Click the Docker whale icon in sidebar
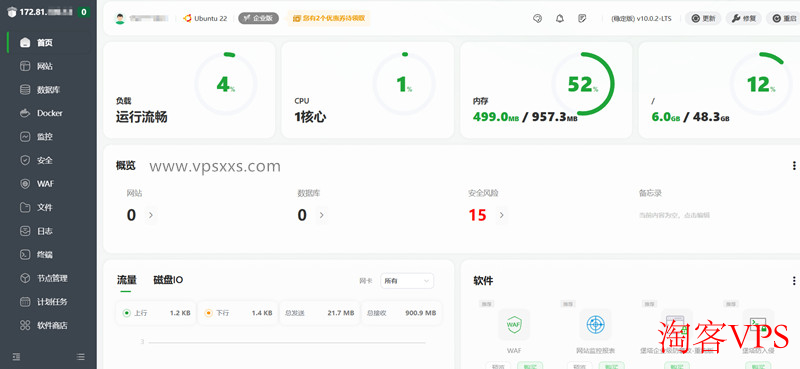The image size is (800, 369). click(x=25, y=113)
